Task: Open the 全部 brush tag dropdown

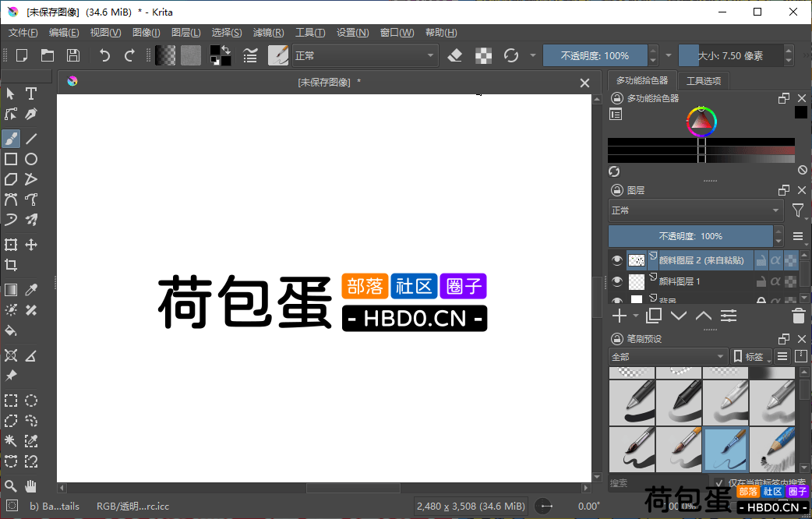Action: 668,356
